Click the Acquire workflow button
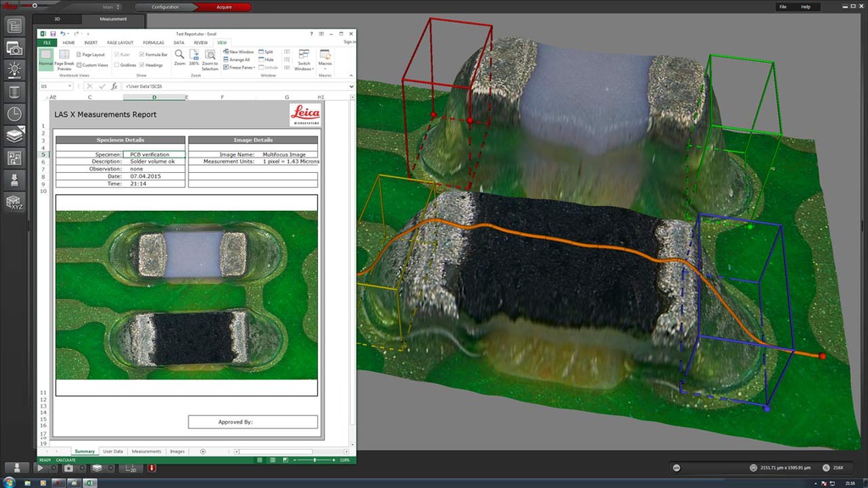Screen dimensions: 868x488 click(224, 7)
